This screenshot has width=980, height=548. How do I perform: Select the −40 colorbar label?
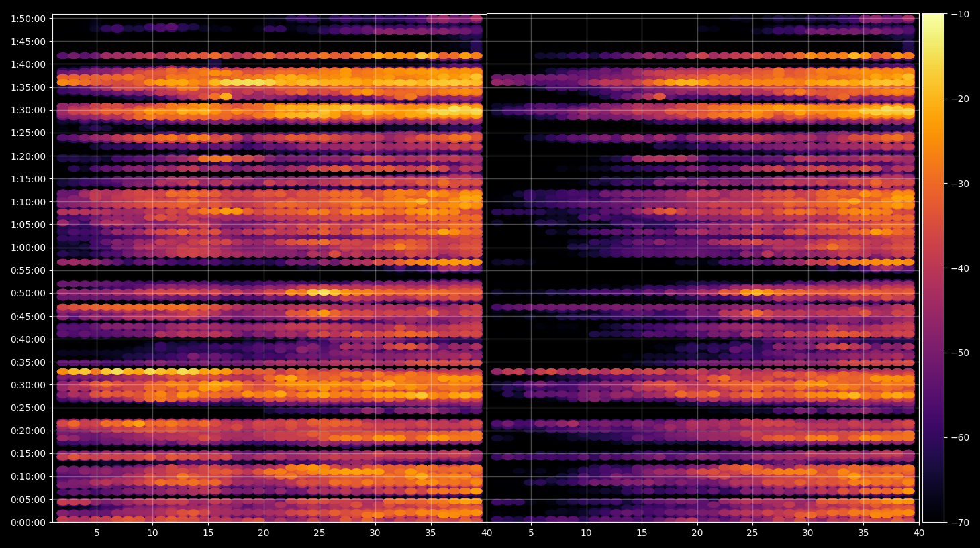960,268
